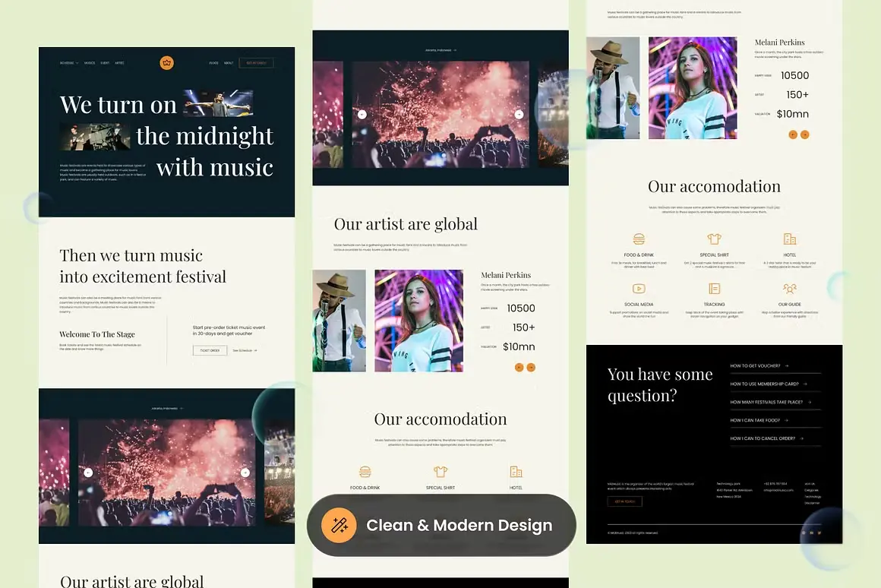Click the TICKET ORDER button
The image size is (881, 588).
click(x=210, y=350)
